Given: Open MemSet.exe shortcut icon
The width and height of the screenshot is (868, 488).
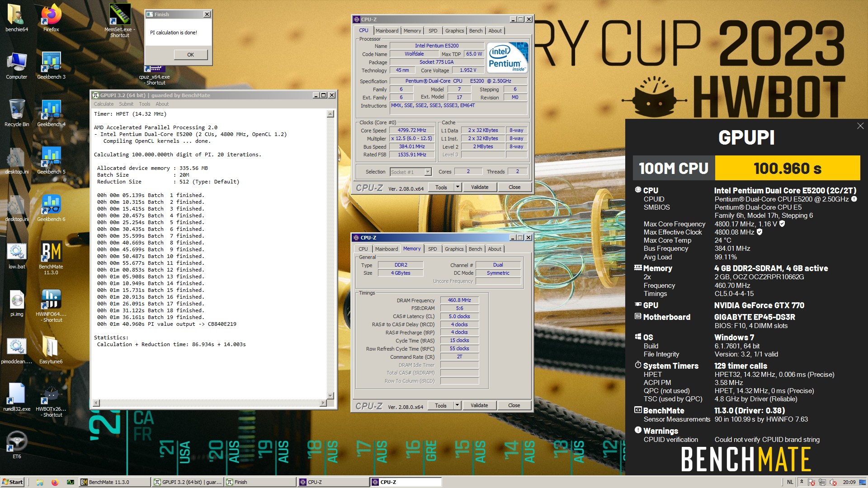Looking at the screenshot, I should click(x=120, y=20).
